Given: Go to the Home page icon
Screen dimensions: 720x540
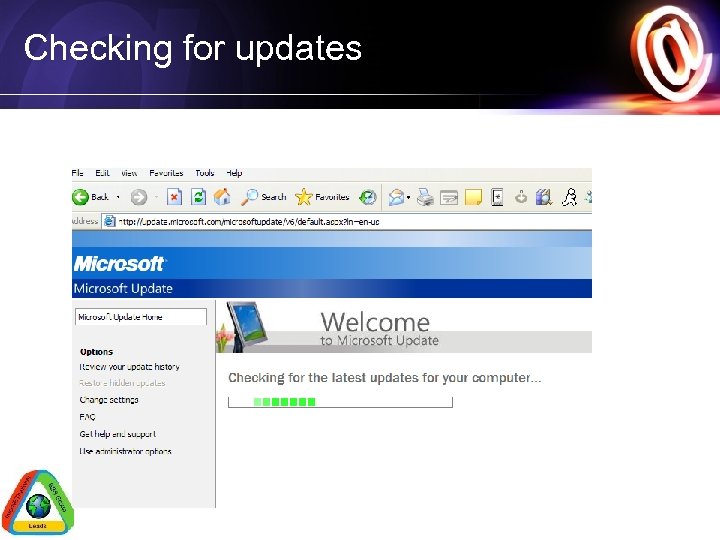Looking at the screenshot, I should [222, 197].
